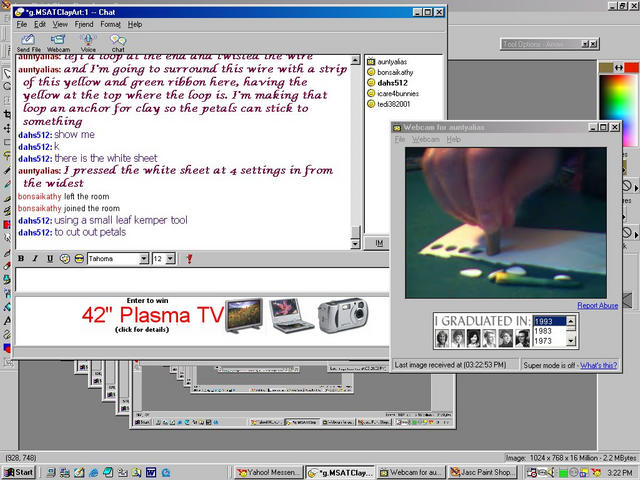Open the audibles face with sunglasses icon
640x480 pixels.
click(79, 258)
